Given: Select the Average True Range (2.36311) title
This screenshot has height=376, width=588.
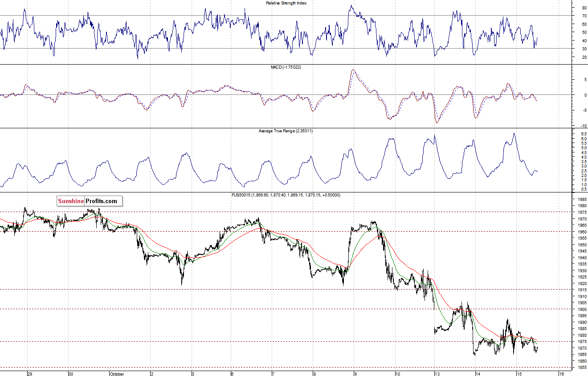Looking at the screenshot, I should coord(286,131).
